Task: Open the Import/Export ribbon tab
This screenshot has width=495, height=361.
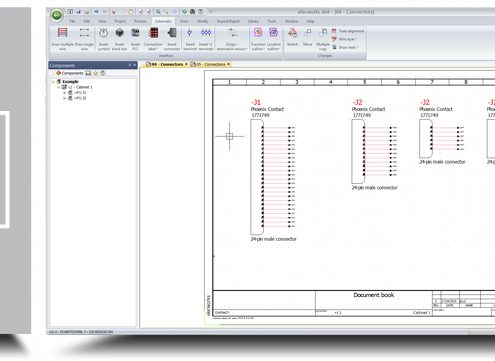Action: (228, 21)
